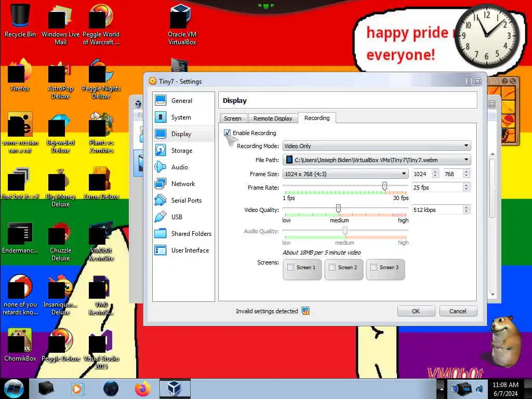The image size is (532, 399).
Task: Open Shared Folders settings category
Action: 183,233
